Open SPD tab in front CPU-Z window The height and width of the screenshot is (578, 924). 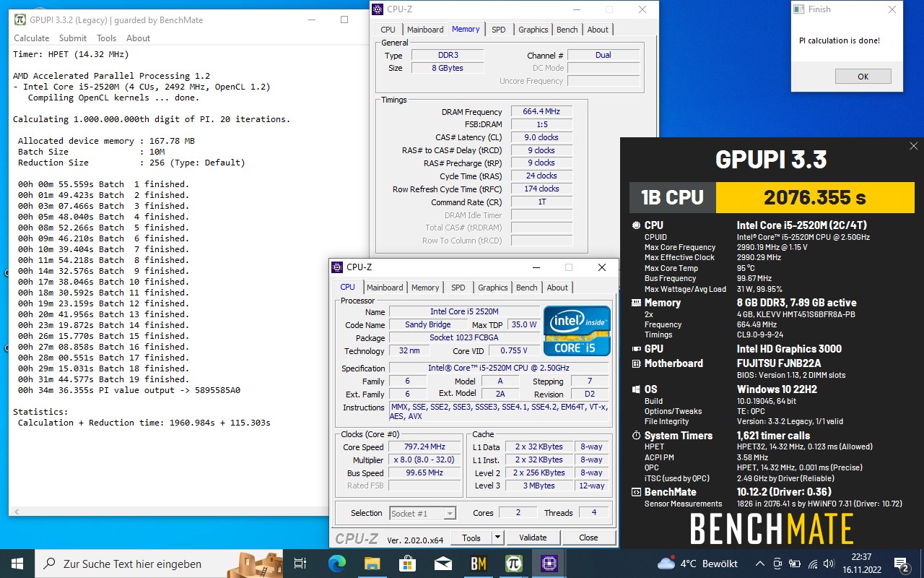tap(458, 288)
